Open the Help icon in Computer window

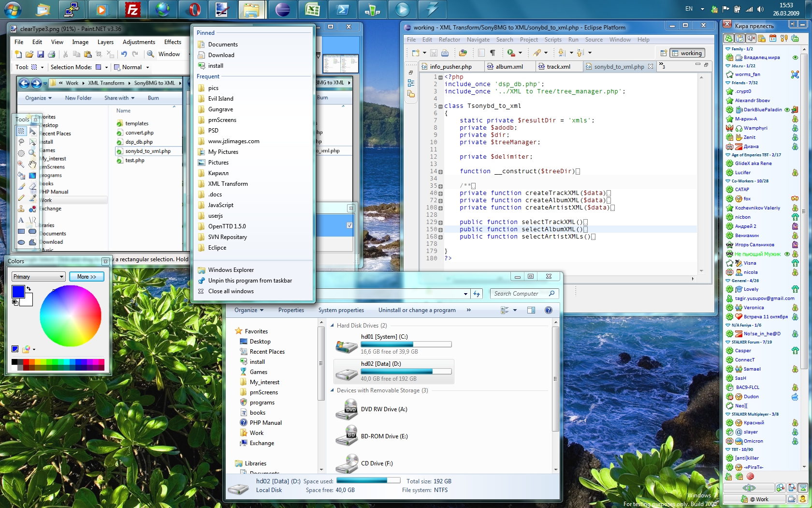(548, 310)
